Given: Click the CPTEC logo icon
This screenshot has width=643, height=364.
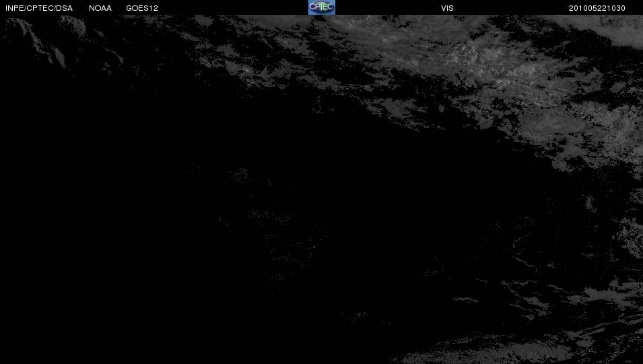Looking at the screenshot, I should pos(322,7).
